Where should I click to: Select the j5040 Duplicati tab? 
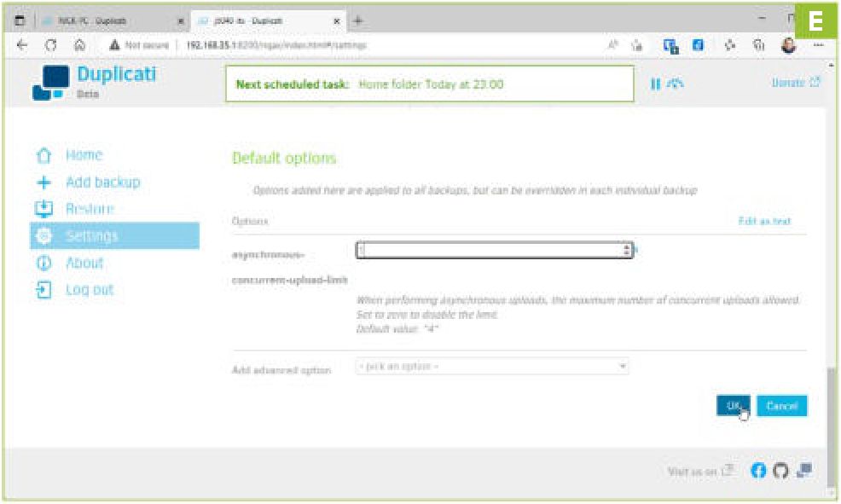pyautogui.click(x=268, y=21)
